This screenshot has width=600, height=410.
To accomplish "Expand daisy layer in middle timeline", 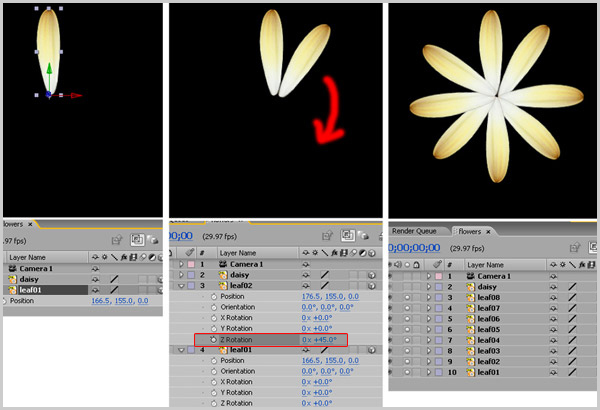I will [x=181, y=274].
